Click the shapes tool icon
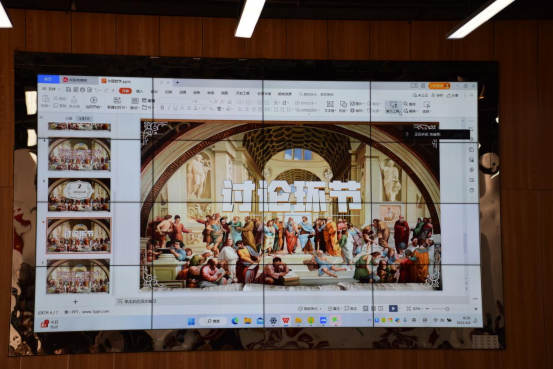This screenshot has width=553, height=369. (343, 104)
